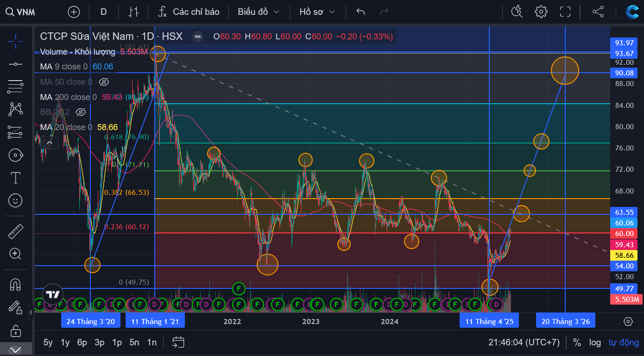The image size is (644, 356).
Task: Activate the zoom in tool
Action: pos(15,254)
